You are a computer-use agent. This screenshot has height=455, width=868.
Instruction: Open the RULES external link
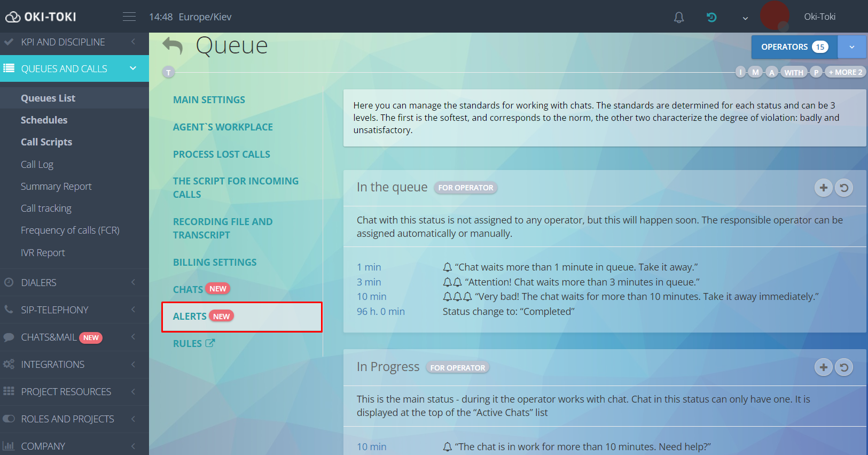click(x=193, y=343)
